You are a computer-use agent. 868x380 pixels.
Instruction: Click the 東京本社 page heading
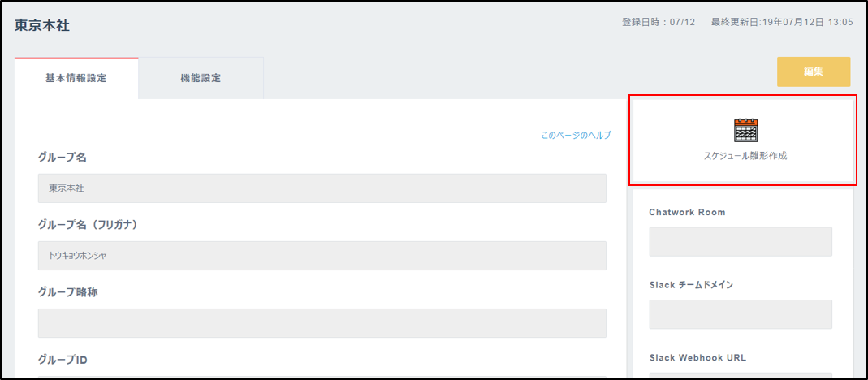point(42,25)
